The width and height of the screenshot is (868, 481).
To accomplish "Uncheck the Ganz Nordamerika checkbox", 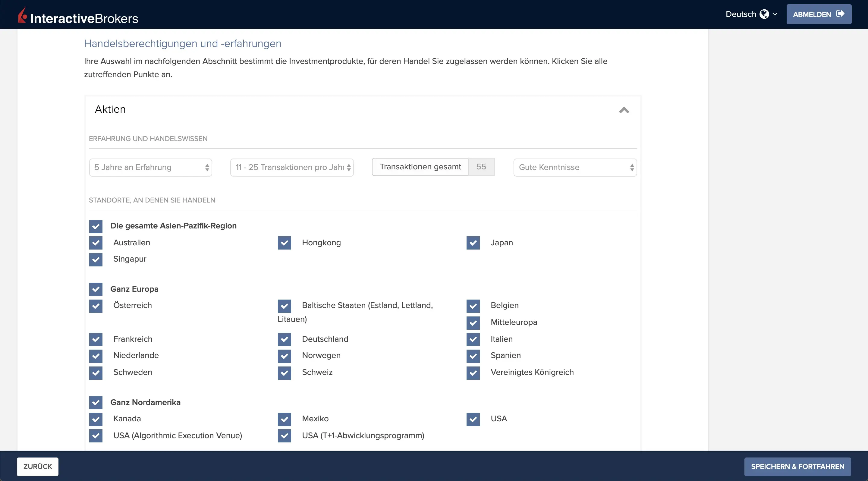I will tap(96, 403).
